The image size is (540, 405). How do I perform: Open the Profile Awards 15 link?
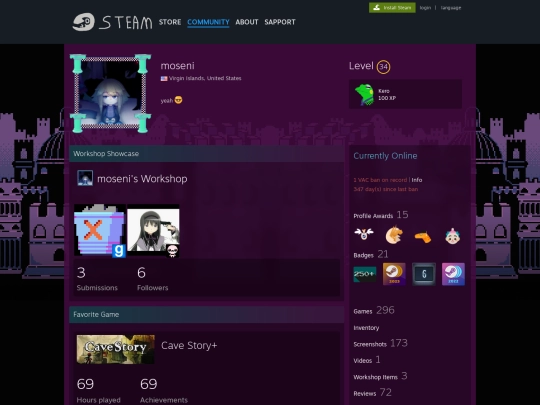tap(381, 215)
